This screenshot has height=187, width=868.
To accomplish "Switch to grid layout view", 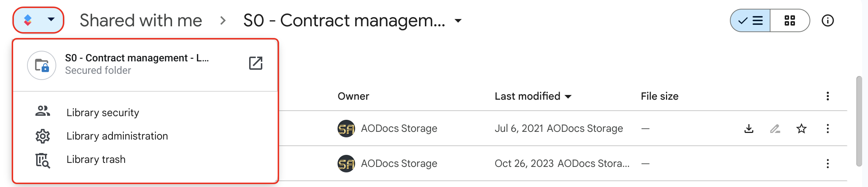I will click(x=790, y=20).
